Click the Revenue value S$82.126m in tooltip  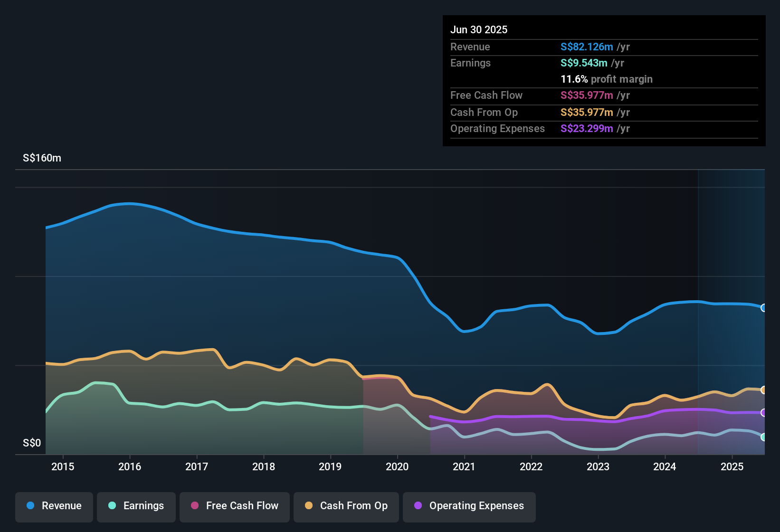point(587,47)
